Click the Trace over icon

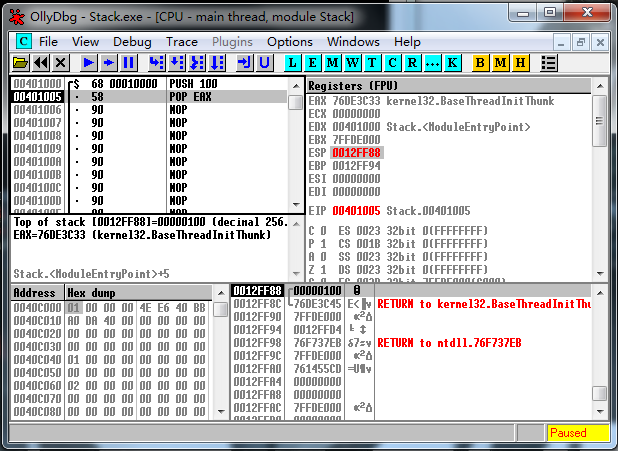coord(217,63)
